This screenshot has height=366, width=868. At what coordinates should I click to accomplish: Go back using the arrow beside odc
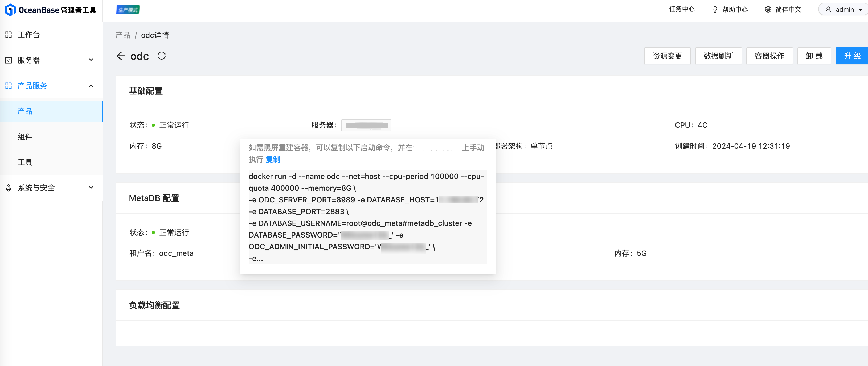click(121, 56)
